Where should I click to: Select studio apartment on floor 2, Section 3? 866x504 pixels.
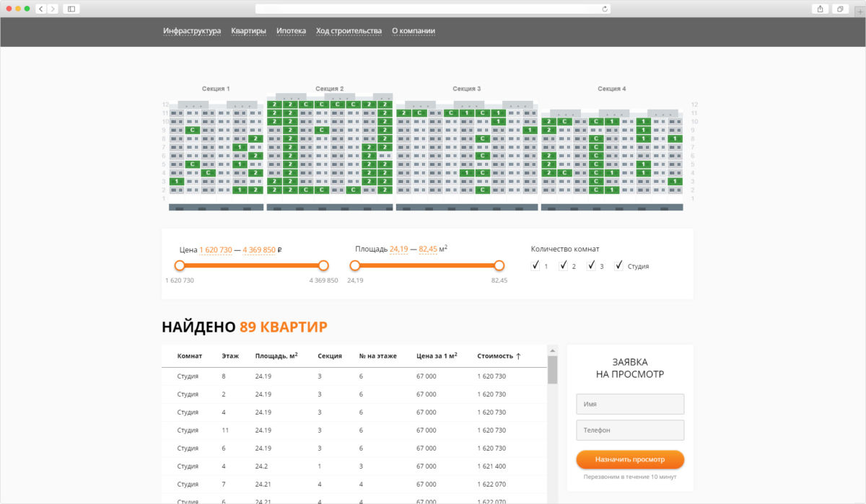pyautogui.click(x=483, y=190)
